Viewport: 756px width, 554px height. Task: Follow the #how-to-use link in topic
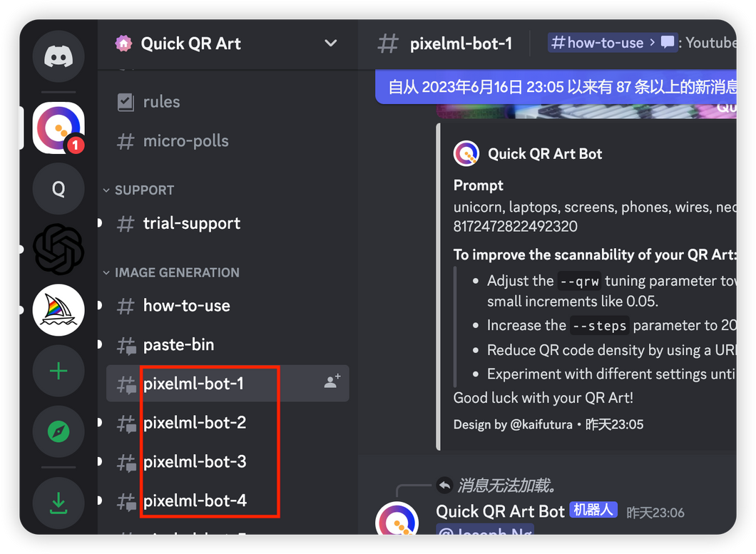click(x=597, y=43)
